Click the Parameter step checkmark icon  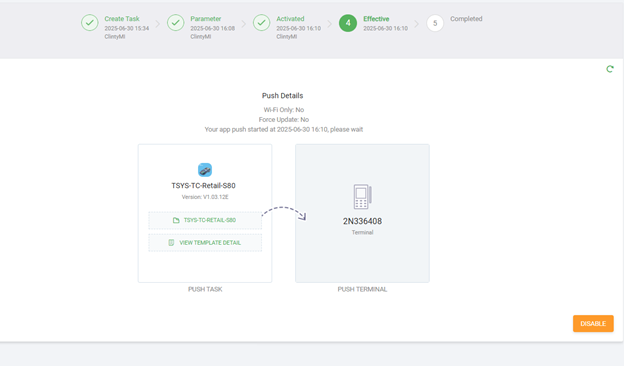point(176,23)
